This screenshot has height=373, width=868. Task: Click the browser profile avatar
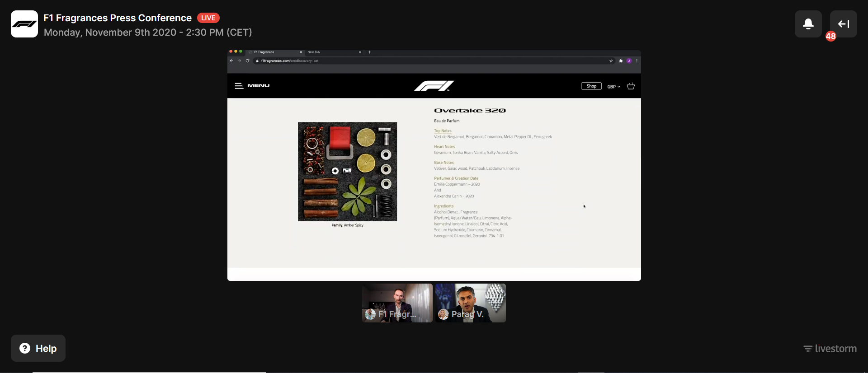629,61
